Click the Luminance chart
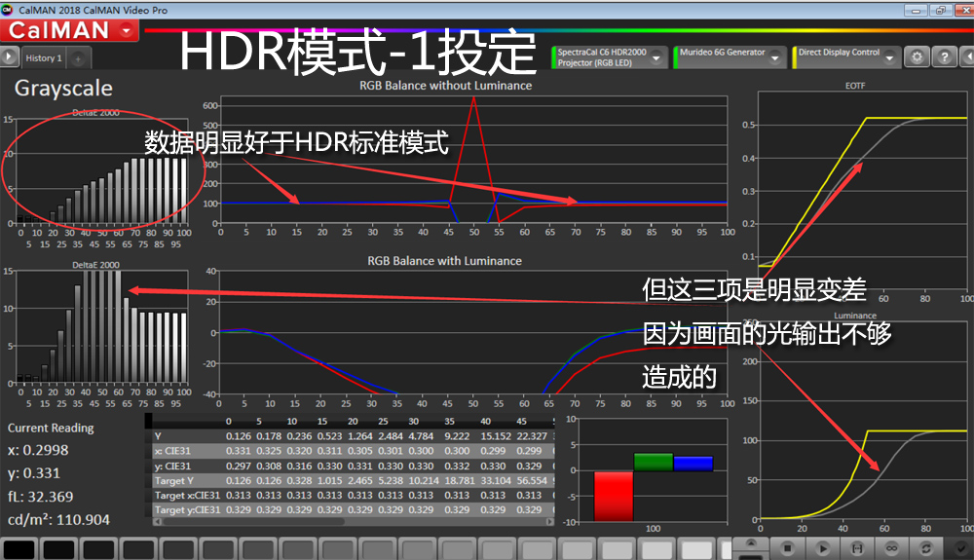Viewport: 974px width, 560px height. click(862, 421)
